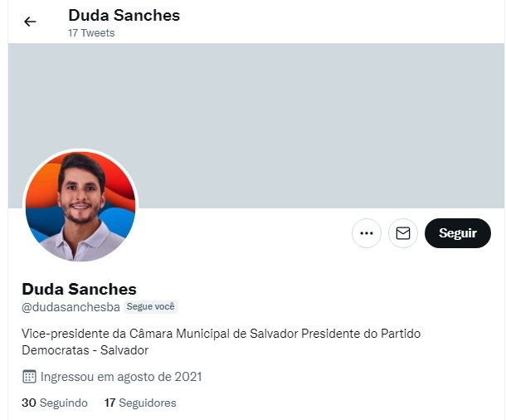This screenshot has width=506, height=420.
Task: Click the @dudasanchesba handle
Action: [71, 307]
